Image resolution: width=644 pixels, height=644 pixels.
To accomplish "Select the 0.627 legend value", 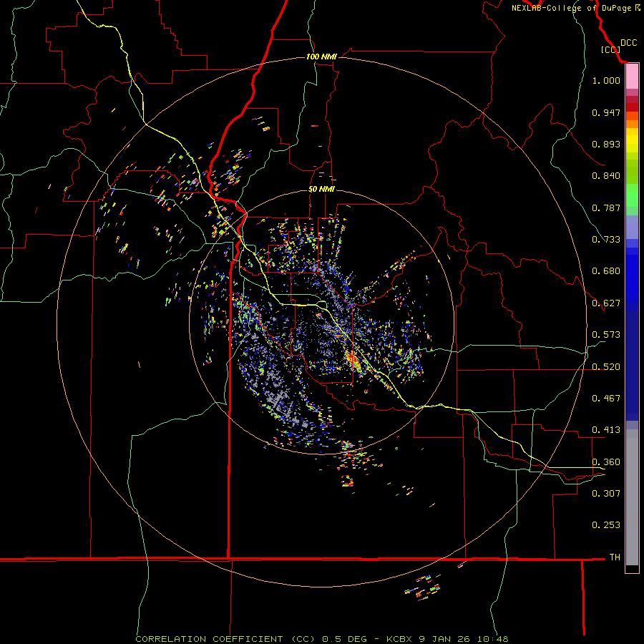I will coord(606,303).
